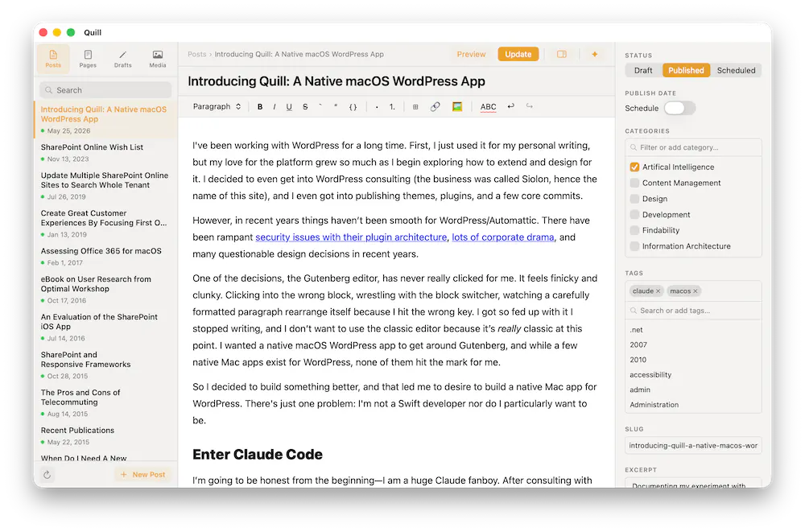
Task: Underline text using the toolbar U icon
Action: pyautogui.click(x=289, y=107)
